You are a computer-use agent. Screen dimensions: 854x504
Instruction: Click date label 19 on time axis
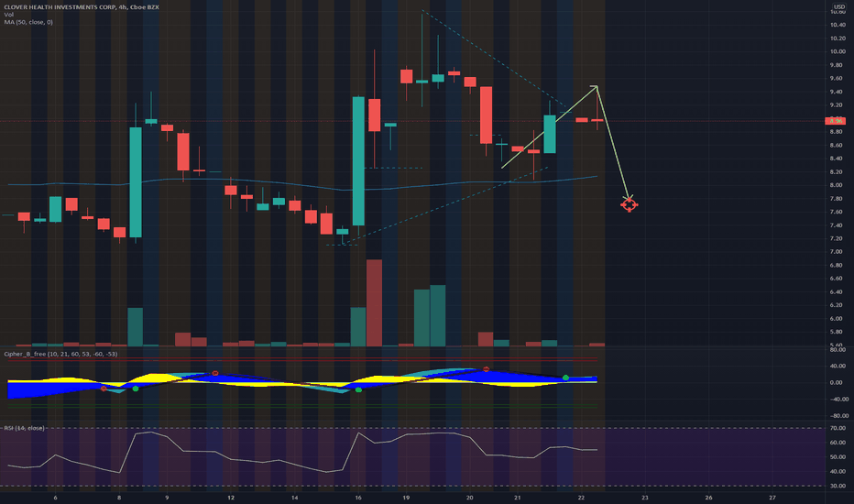click(x=406, y=498)
